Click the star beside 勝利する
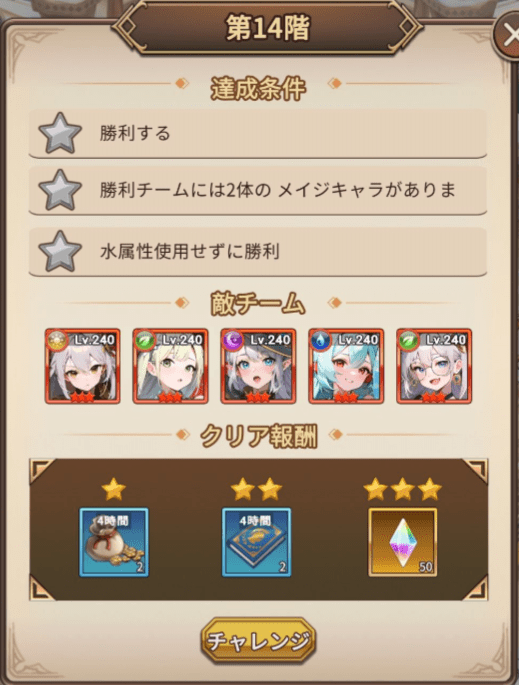The height and width of the screenshot is (685, 519). (x=60, y=133)
